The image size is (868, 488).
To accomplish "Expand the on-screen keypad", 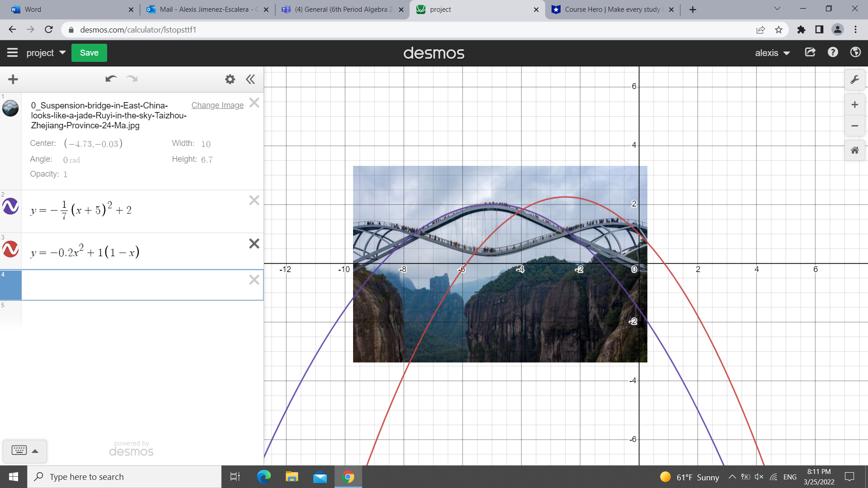I will [24, 450].
